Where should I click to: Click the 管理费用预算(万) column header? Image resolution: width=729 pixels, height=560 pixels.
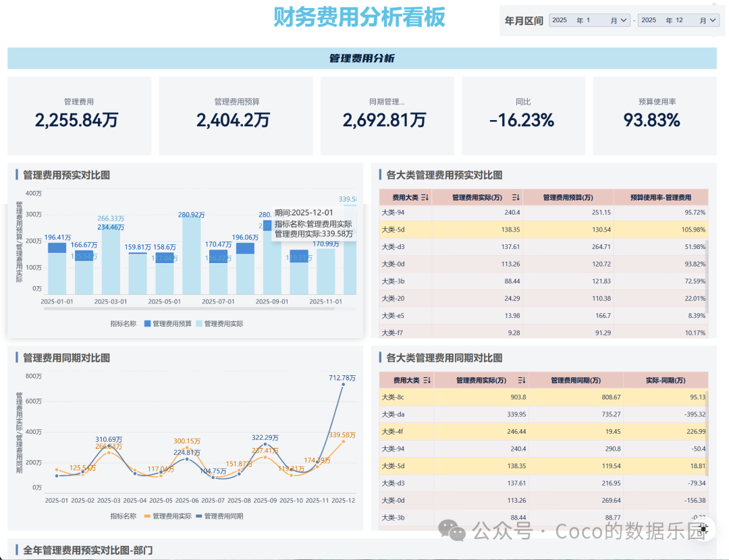[x=568, y=198]
